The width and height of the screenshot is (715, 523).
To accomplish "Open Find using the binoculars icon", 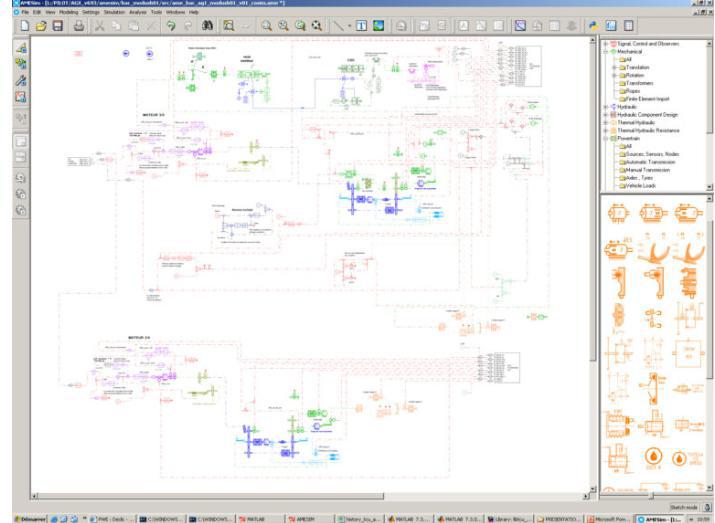I will [207, 26].
